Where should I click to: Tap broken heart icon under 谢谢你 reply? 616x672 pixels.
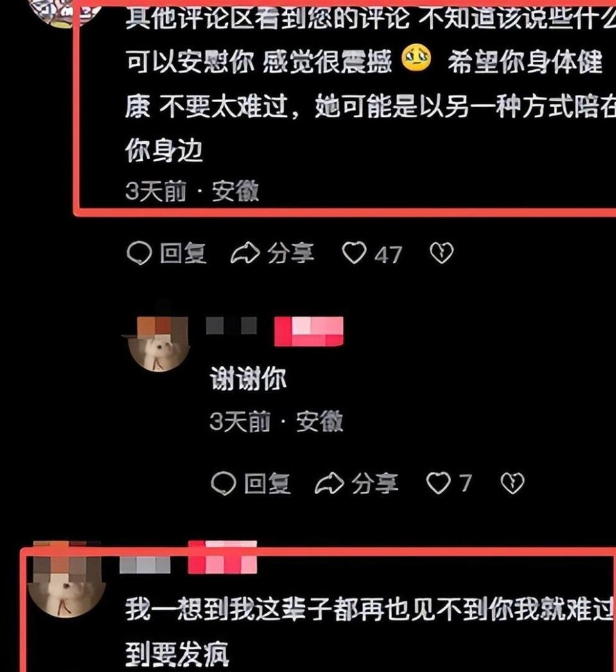pyautogui.click(x=513, y=483)
